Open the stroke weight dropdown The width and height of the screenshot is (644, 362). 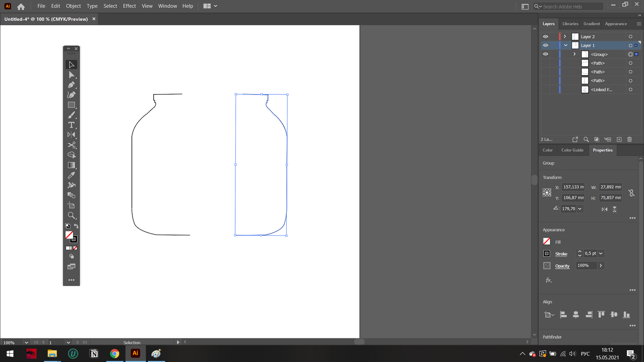point(601,253)
